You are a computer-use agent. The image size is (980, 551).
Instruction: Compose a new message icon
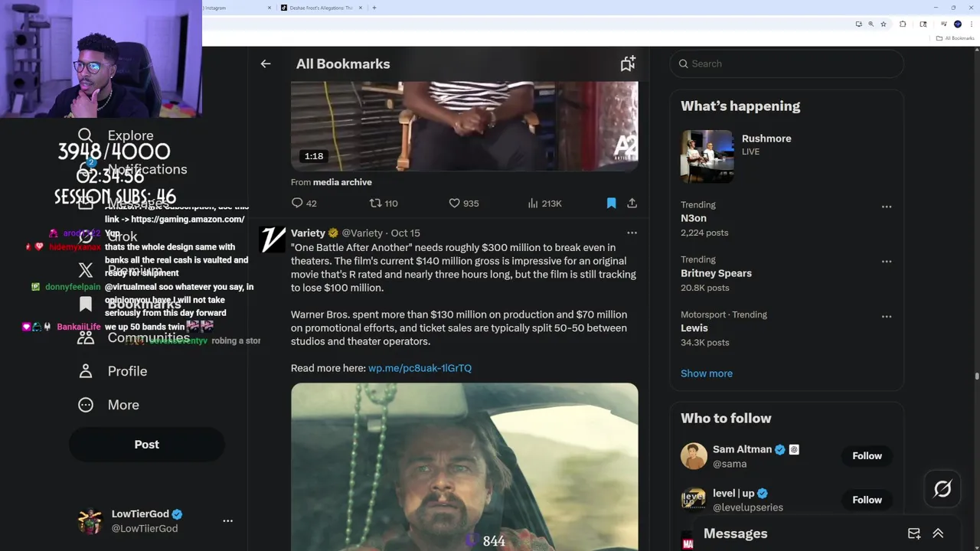coord(913,533)
